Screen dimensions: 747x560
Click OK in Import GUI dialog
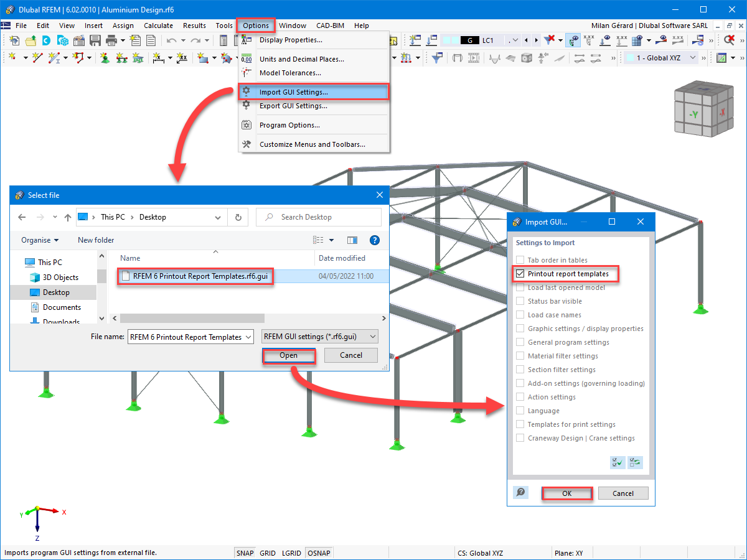pyautogui.click(x=566, y=493)
